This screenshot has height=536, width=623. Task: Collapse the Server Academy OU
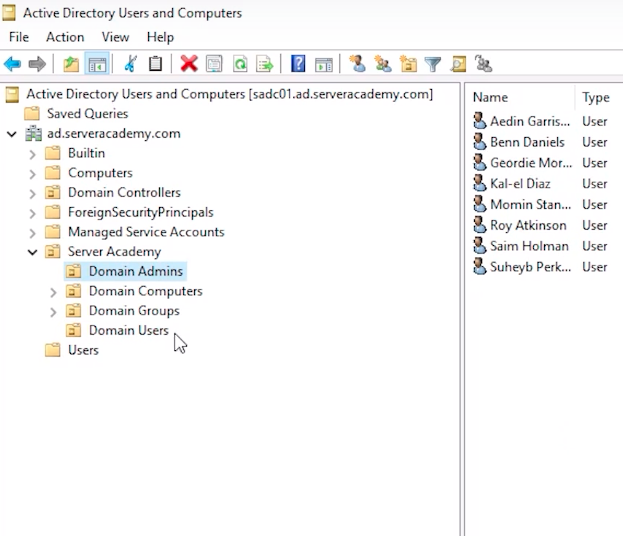(x=32, y=252)
